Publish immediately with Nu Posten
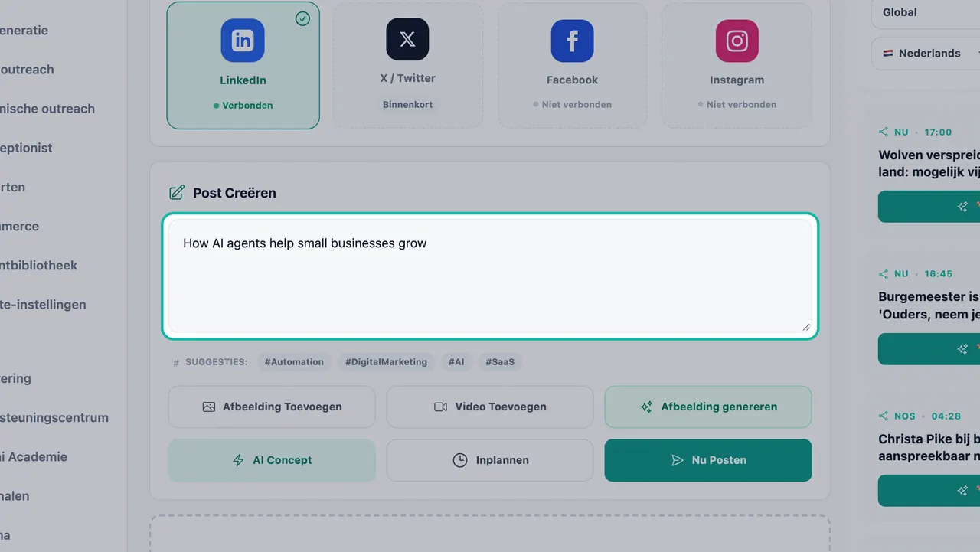Viewport: 980px width, 552px height. tap(708, 460)
